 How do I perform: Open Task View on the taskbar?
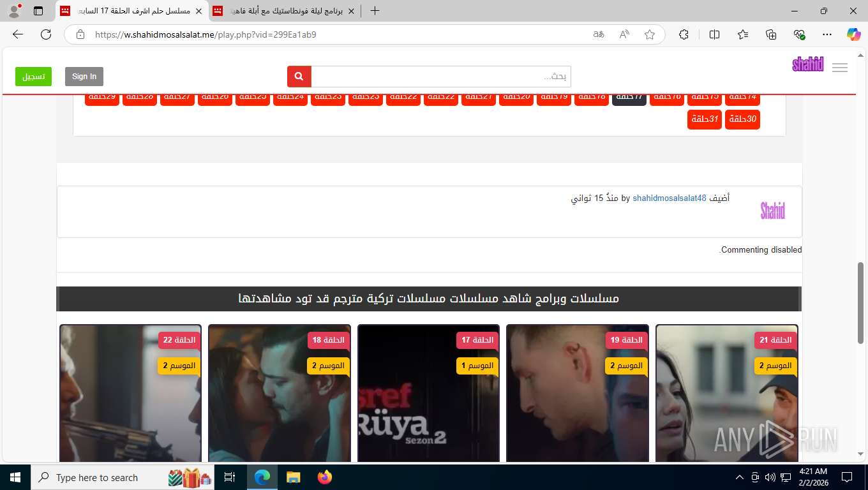click(x=230, y=477)
